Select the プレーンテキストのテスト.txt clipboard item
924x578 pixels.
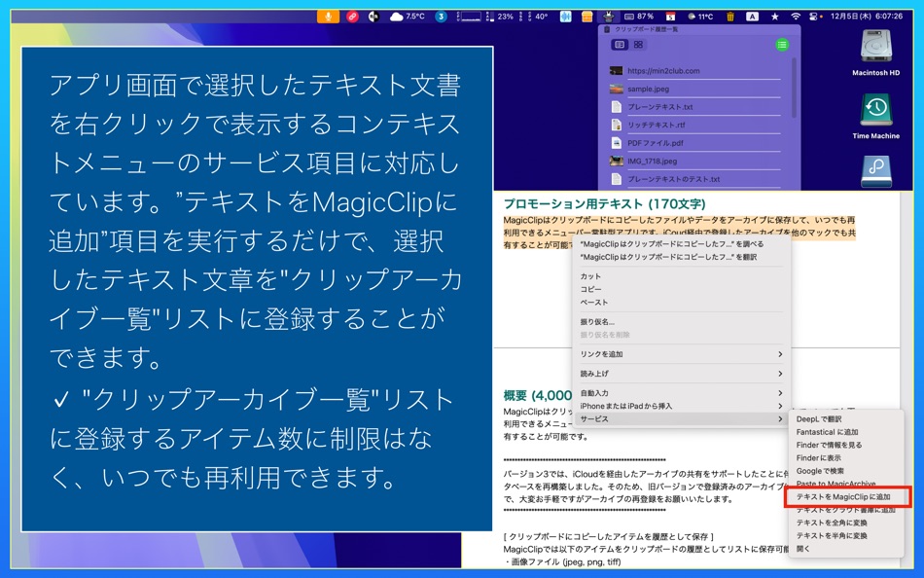tap(694, 179)
